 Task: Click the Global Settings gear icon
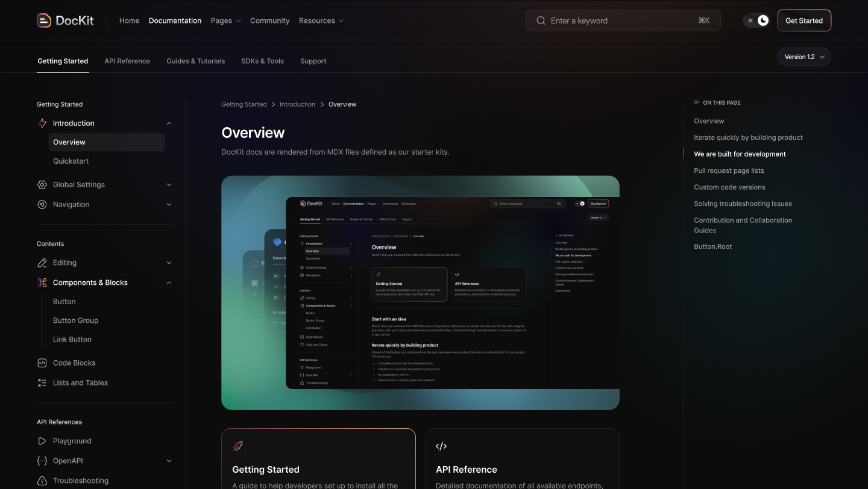[x=42, y=184]
